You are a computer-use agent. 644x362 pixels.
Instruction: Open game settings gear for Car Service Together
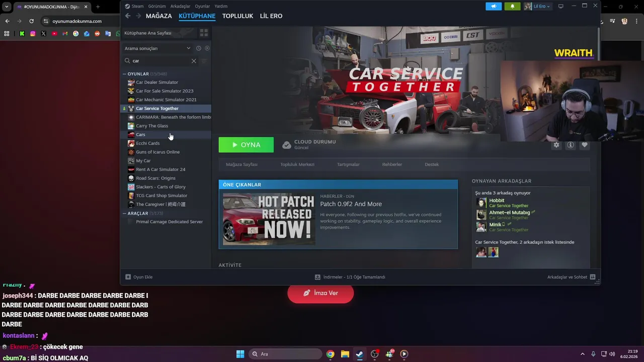556,145
